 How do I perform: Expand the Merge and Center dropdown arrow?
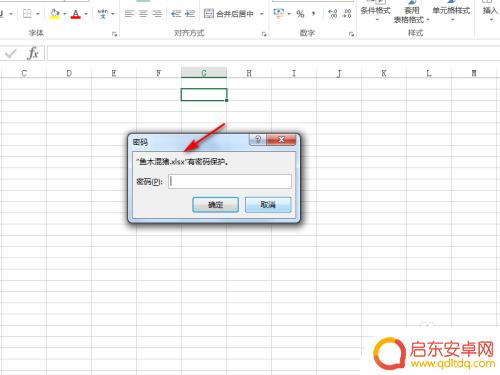point(262,14)
